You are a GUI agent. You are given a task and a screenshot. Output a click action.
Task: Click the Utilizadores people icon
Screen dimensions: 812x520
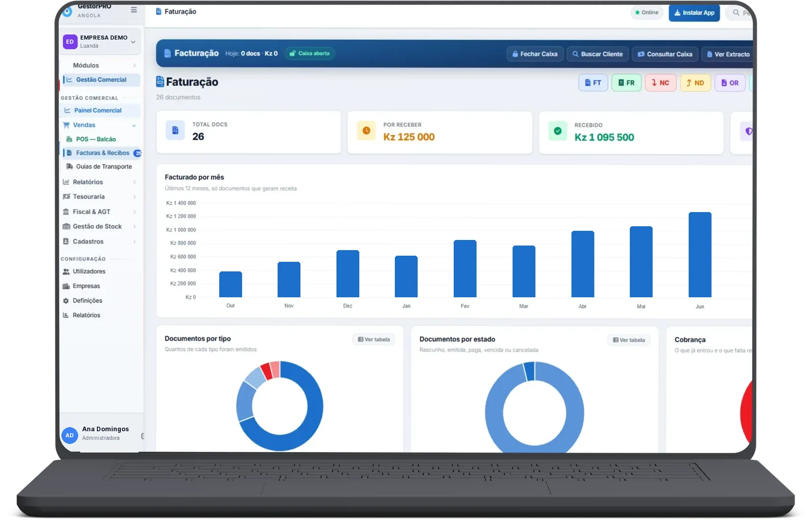66,271
